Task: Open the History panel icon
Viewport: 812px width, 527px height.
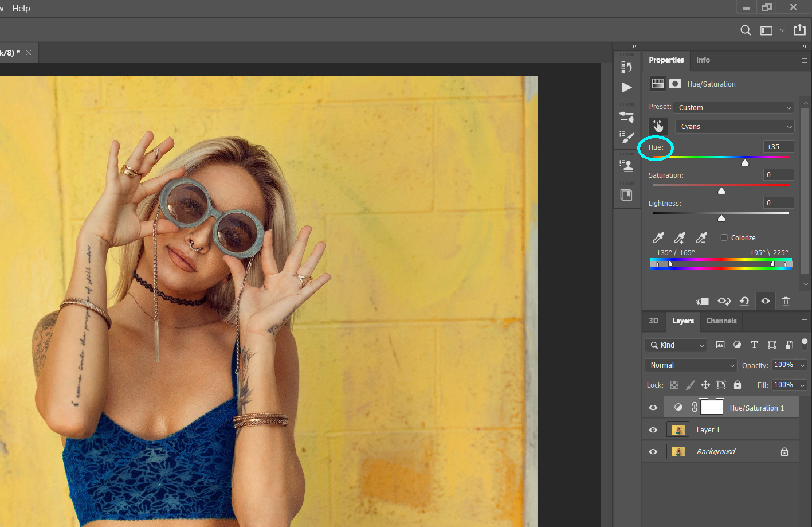Action: pyautogui.click(x=626, y=67)
